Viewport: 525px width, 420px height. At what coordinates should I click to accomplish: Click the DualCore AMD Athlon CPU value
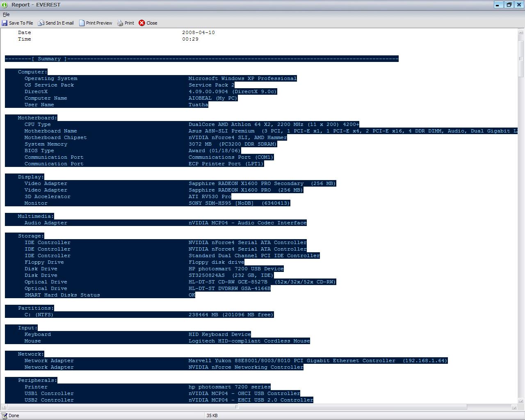pyautogui.click(x=274, y=124)
